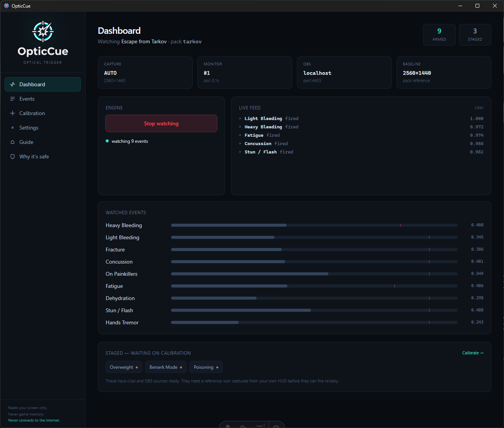
Task: Click the Hands Tremor watched event label
Action: click(122, 322)
